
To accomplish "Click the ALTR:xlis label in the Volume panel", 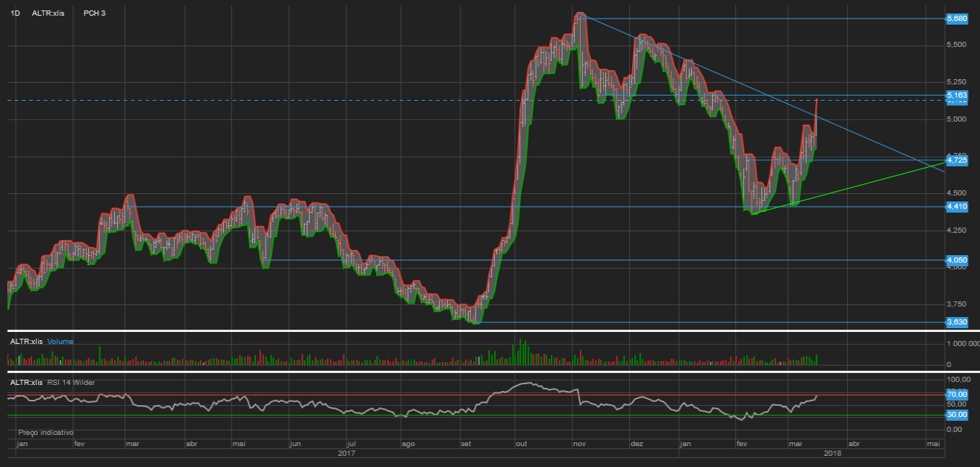I will click(27, 342).
